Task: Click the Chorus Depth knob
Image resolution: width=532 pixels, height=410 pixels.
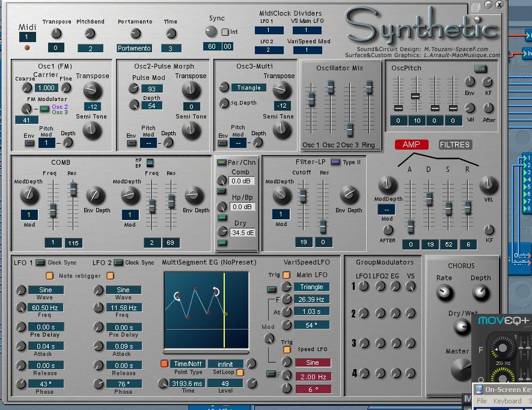Action: 480,292
